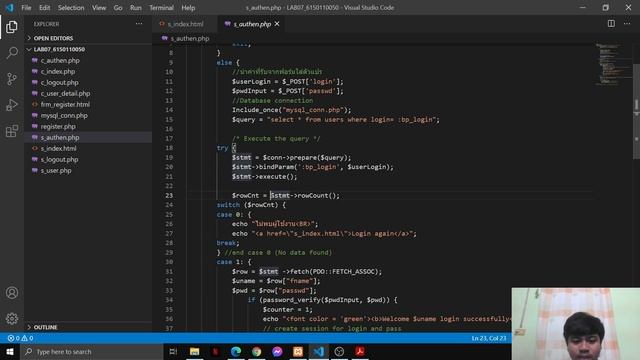This screenshot has width=640, height=360.
Task: Open the View menu
Action: coord(99,8)
